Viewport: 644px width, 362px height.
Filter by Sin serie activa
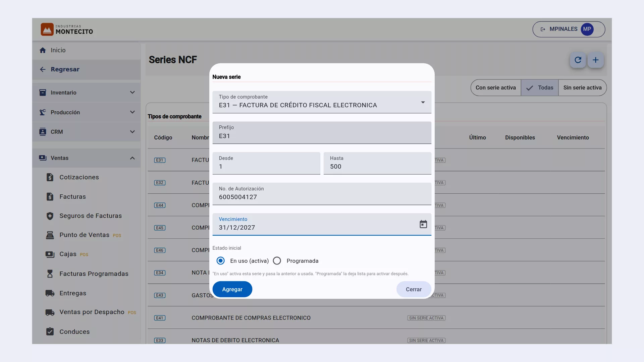(x=582, y=88)
